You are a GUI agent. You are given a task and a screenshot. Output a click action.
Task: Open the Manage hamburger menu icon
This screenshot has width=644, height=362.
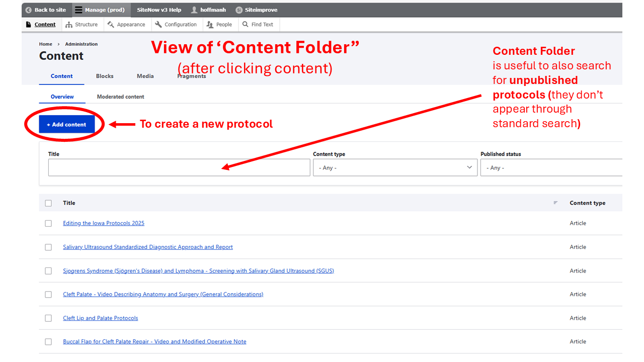[79, 10]
